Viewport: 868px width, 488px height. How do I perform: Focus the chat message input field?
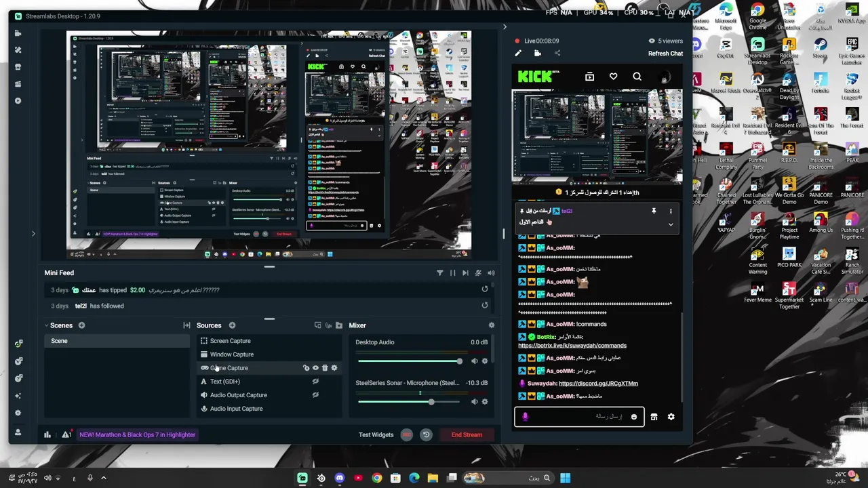pos(579,417)
